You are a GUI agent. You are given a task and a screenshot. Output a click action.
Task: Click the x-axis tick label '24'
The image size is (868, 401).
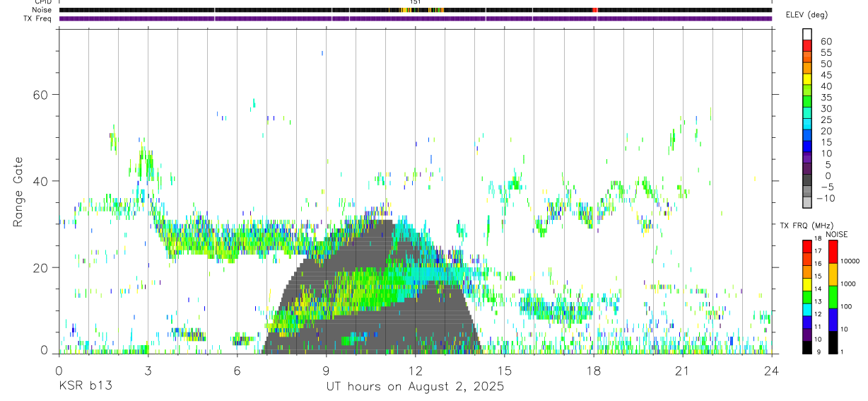pyautogui.click(x=771, y=371)
